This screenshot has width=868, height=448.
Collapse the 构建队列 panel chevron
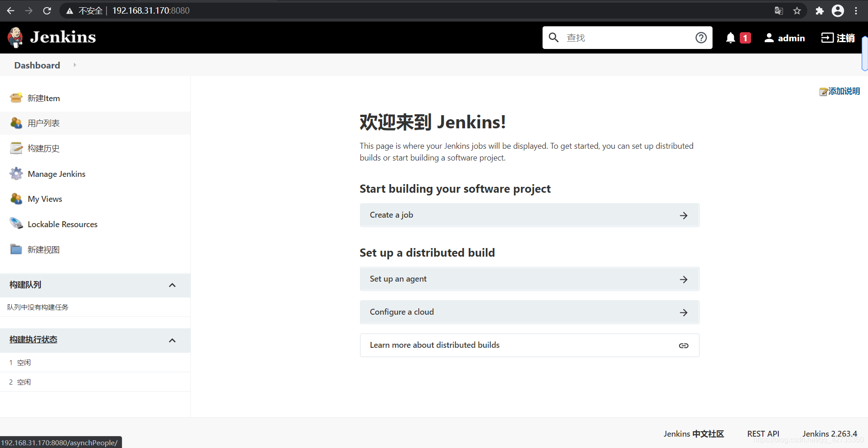pos(172,285)
